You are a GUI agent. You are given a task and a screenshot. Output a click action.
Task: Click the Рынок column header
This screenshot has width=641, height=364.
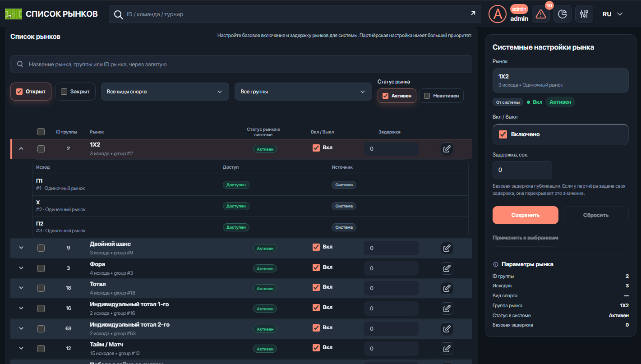point(97,132)
